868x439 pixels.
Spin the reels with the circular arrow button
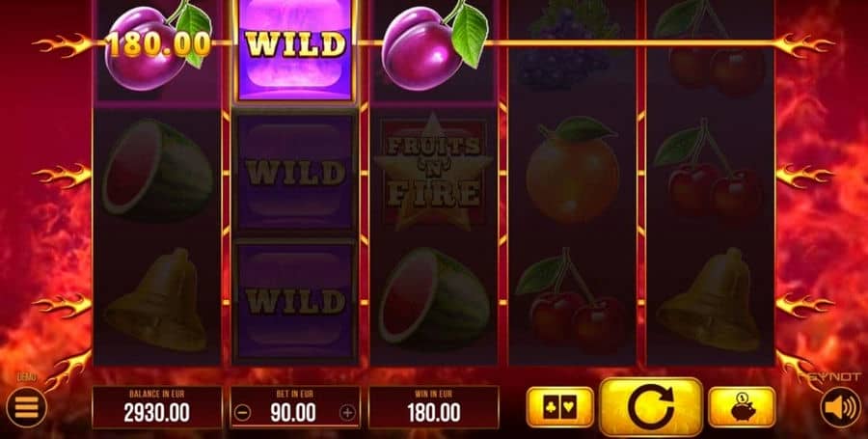pyautogui.click(x=650, y=407)
